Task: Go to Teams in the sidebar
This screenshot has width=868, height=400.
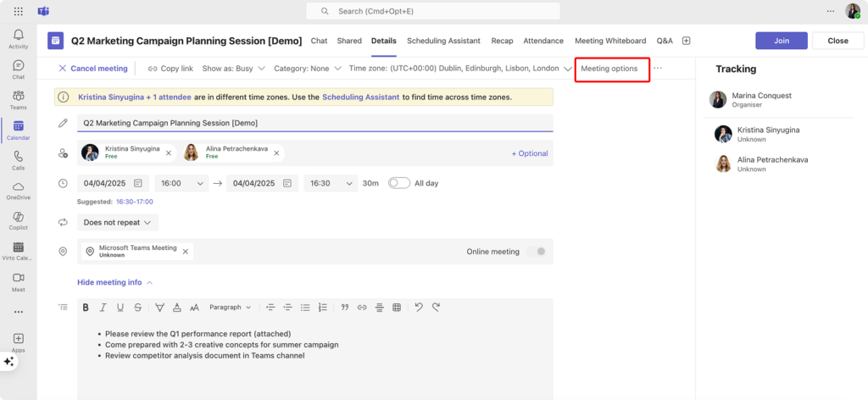Action: (19, 100)
